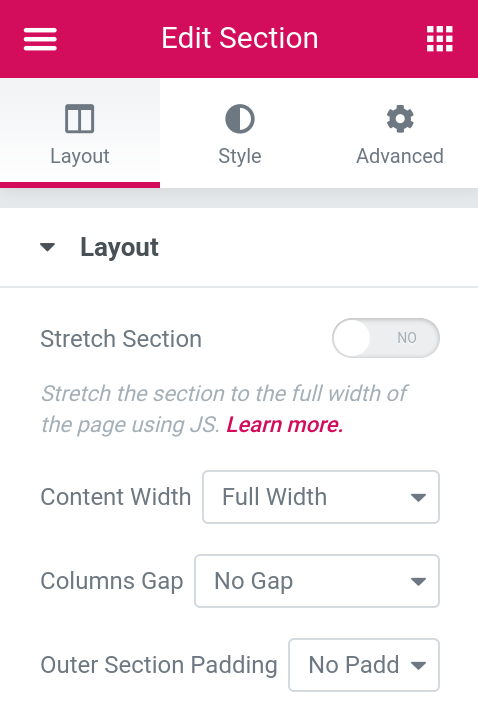Click the No Gap dropdown arrow
The height and width of the screenshot is (706, 478).
tap(418, 581)
